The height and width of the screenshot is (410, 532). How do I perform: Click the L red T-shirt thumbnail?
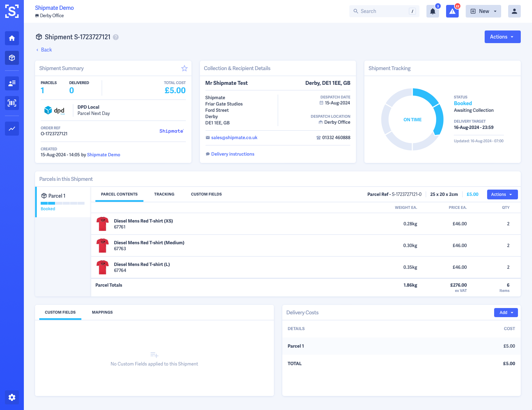(x=102, y=267)
